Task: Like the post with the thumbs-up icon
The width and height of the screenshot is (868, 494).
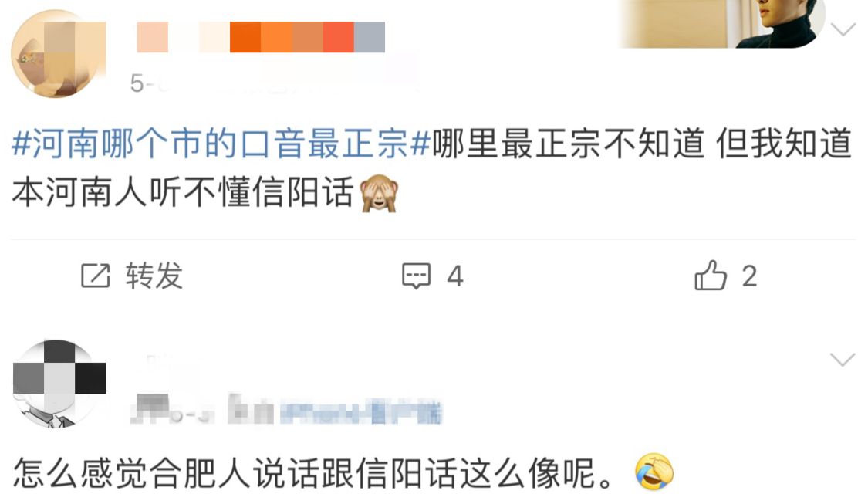Action: 711,276
